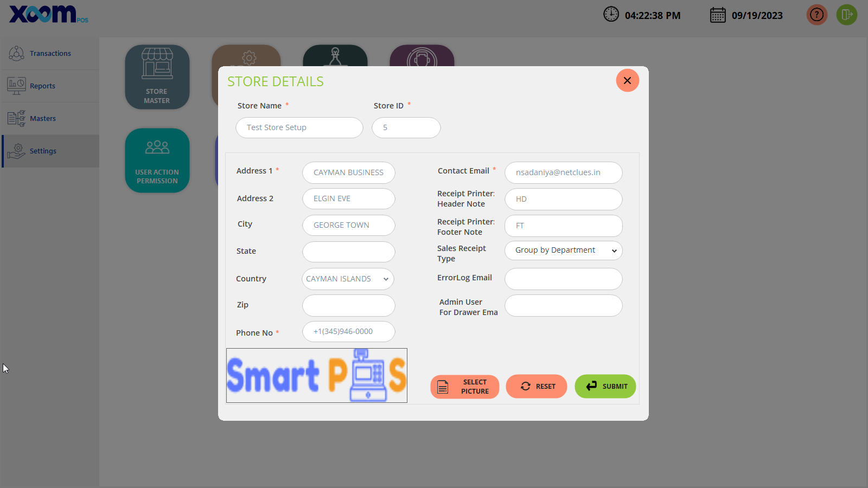Open the Transactions menu

pos(50,53)
